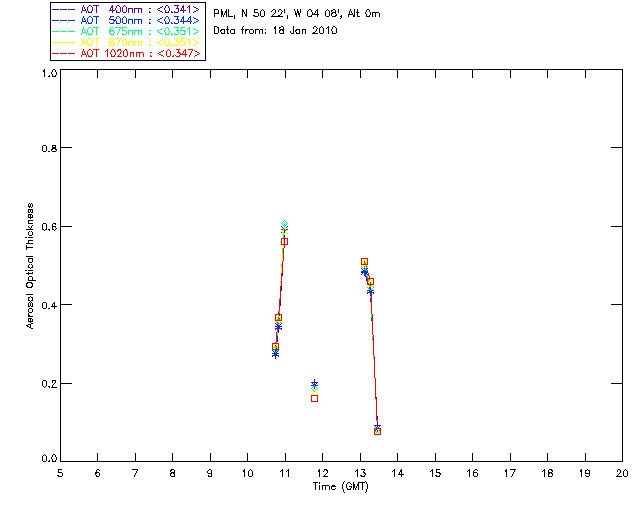The width and height of the screenshot is (640, 512).
Task: Click the green diamond marker at the 0.6 peak
Action: (x=284, y=224)
